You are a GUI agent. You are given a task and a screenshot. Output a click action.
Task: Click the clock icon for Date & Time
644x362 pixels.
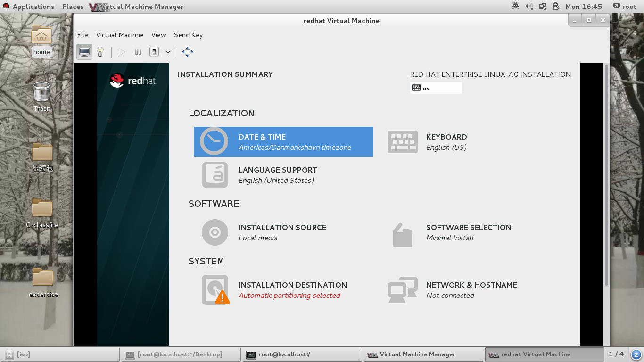pyautogui.click(x=214, y=141)
